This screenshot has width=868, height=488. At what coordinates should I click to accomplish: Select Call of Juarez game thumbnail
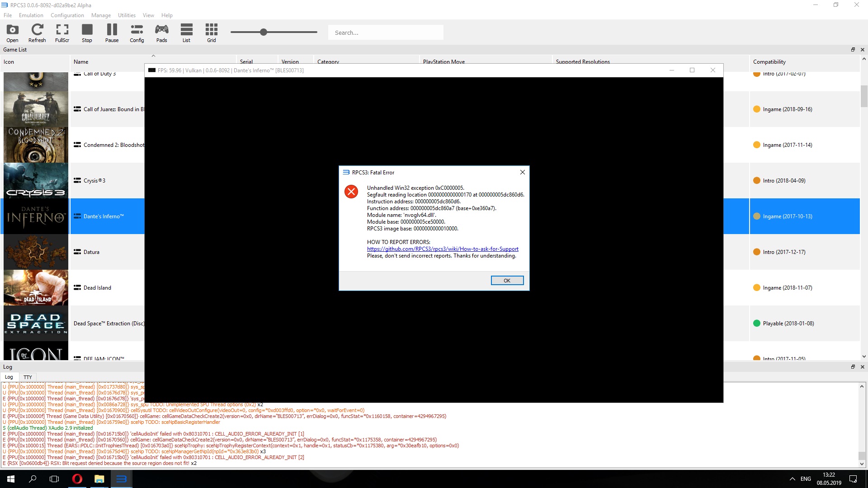tap(36, 109)
